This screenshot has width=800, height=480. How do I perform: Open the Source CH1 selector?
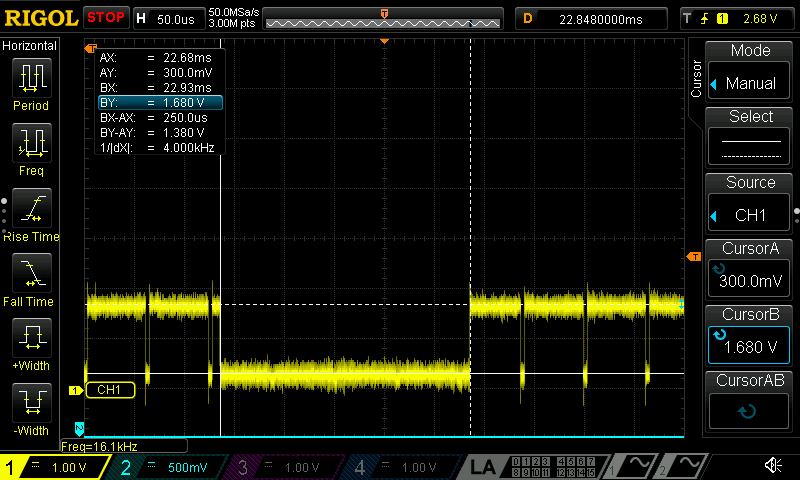click(x=750, y=204)
